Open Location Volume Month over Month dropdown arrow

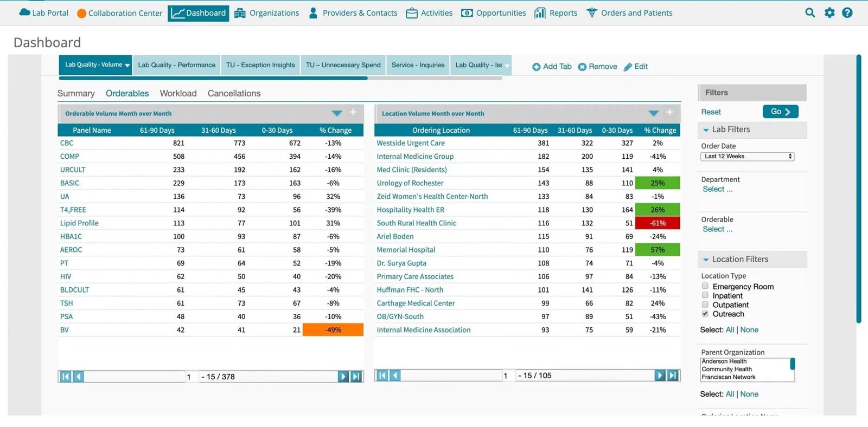[654, 113]
